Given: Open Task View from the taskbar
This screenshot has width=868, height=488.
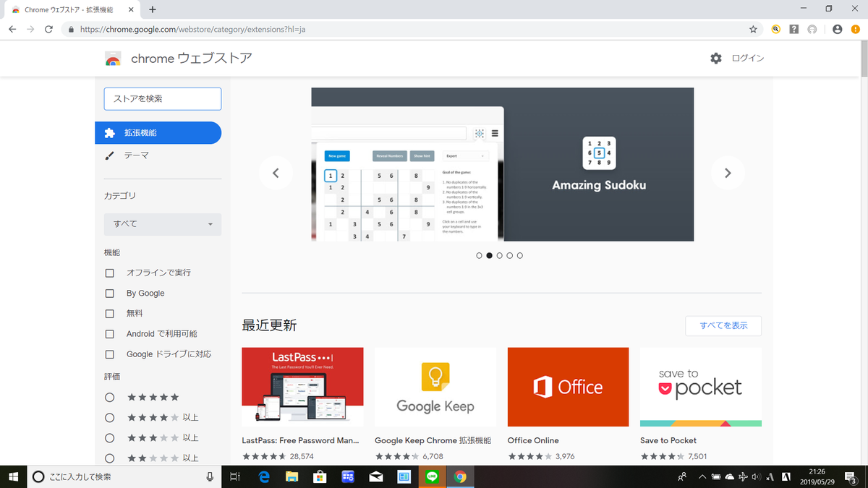Looking at the screenshot, I should click(234, 476).
